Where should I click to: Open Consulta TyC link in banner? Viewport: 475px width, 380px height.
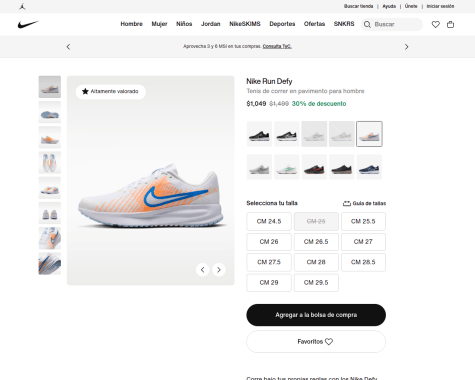[277, 46]
